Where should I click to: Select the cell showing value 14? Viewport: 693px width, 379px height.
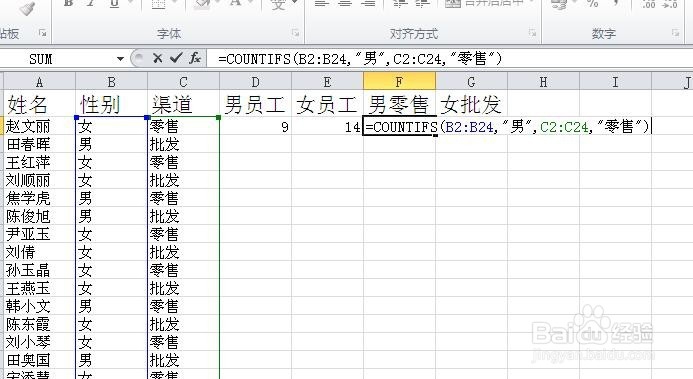pyautogui.click(x=327, y=127)
